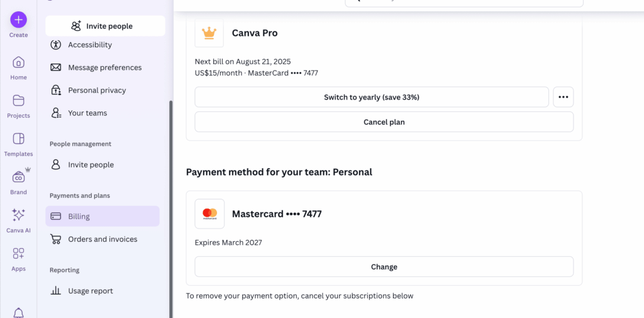
Task: Click the purple Create plus icon
Action: click(18, 20)
